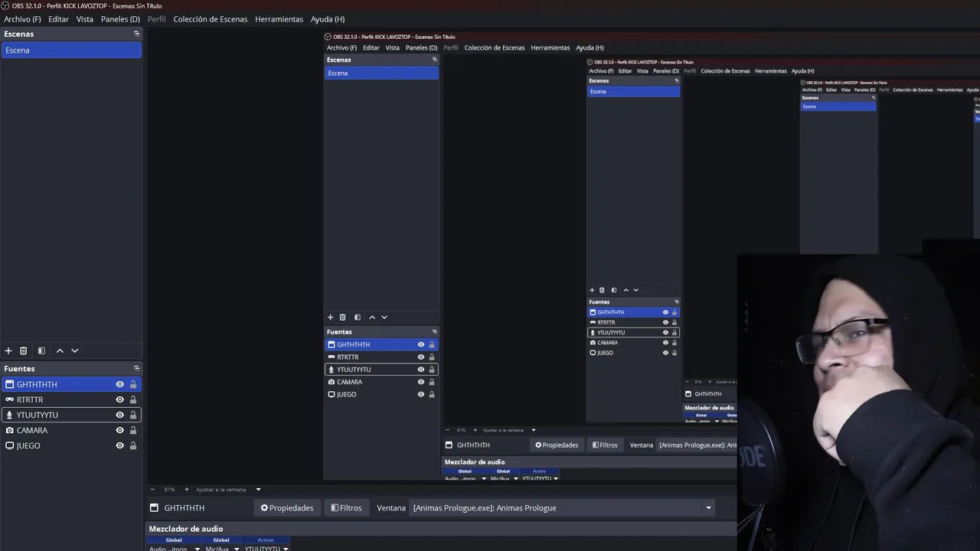
Task: Lock toggle for JUEGO source
Action: coord(133,445)
